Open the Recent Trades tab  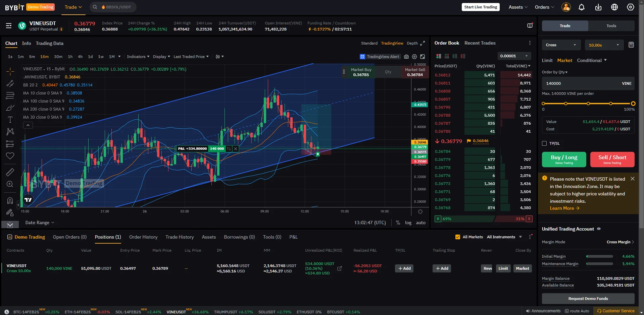[x=480, y=43]
